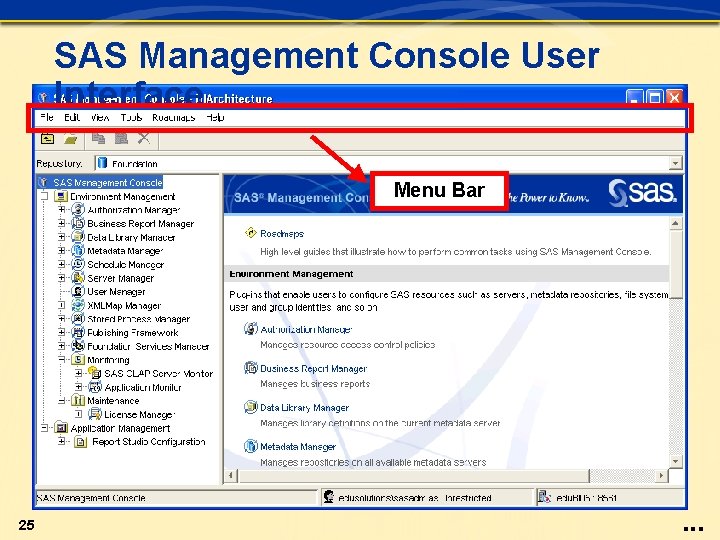720x540 pixels.
Task: Click XMLMap Manager tree icon
Action: coord(78,305)
